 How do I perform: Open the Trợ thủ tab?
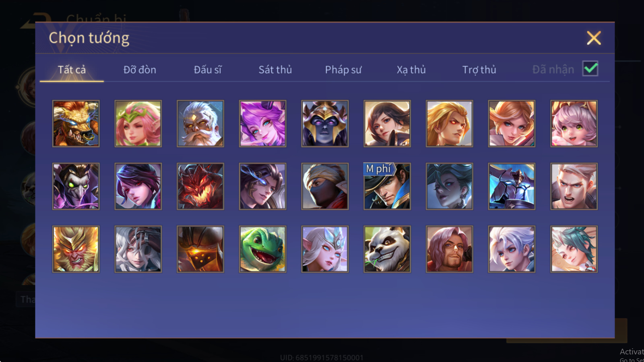coord(479,70)
